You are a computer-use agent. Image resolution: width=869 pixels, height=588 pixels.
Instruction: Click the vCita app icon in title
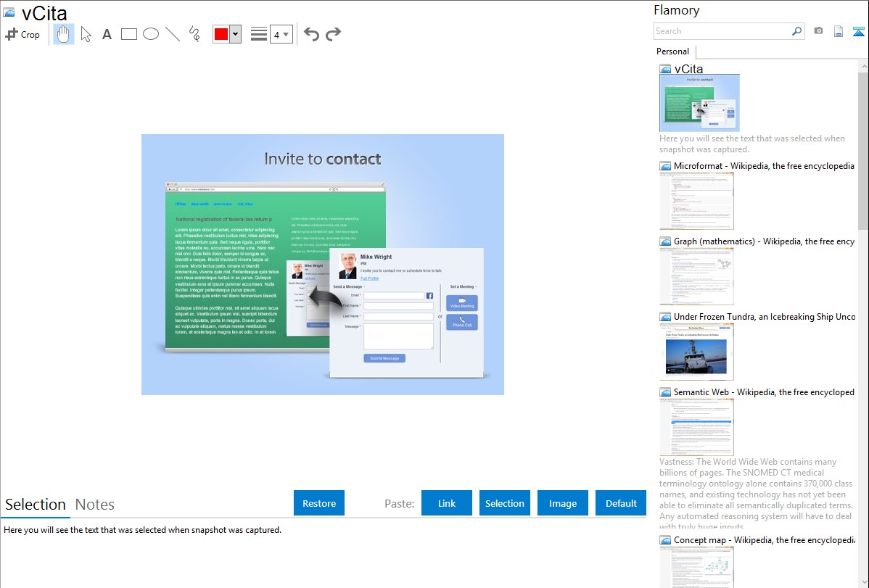tap(9, 12)
